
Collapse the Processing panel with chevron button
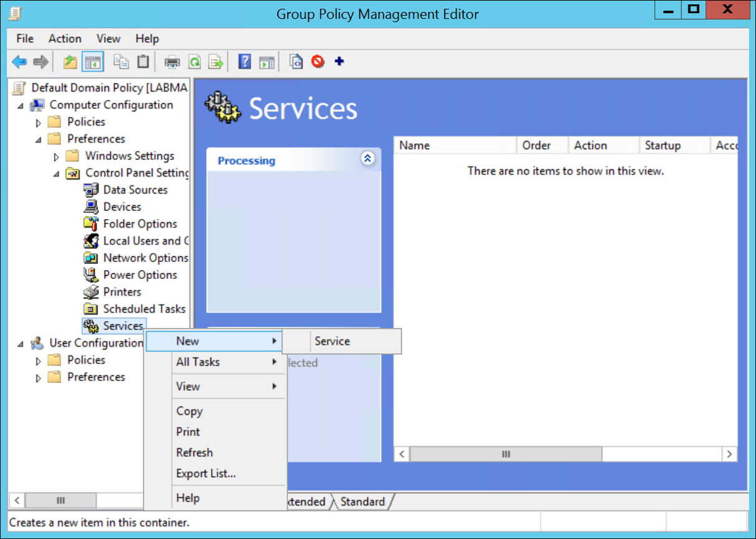pyautogui.click(x=367, y=159)
